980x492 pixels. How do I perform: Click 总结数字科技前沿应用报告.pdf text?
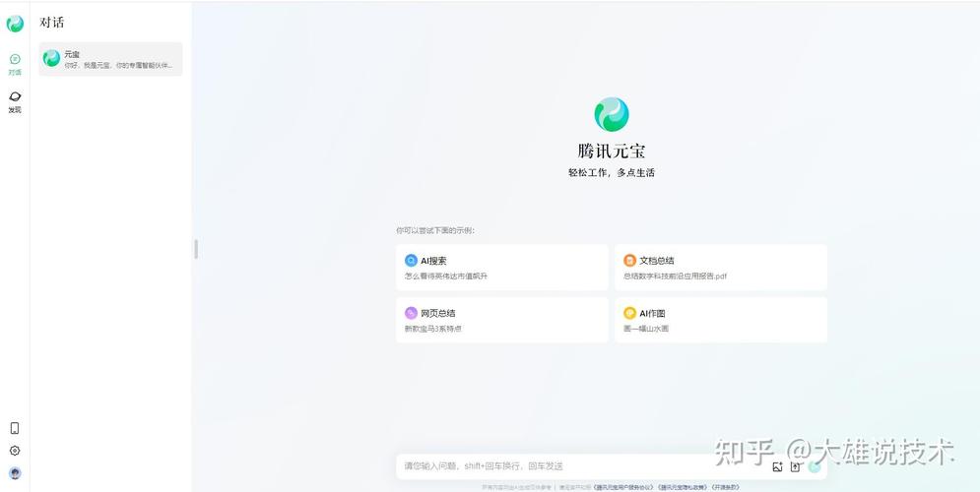(x=675, y=276)
